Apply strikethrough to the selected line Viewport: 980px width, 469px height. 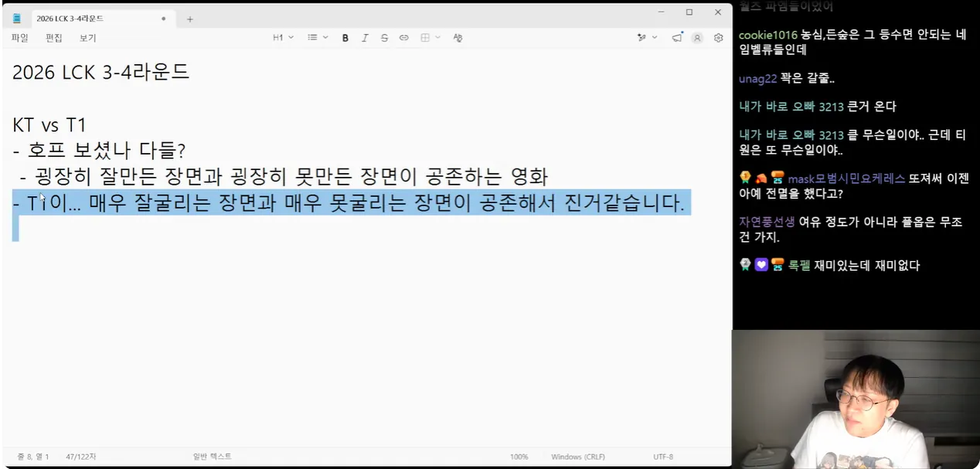click(x=384, y=38)
